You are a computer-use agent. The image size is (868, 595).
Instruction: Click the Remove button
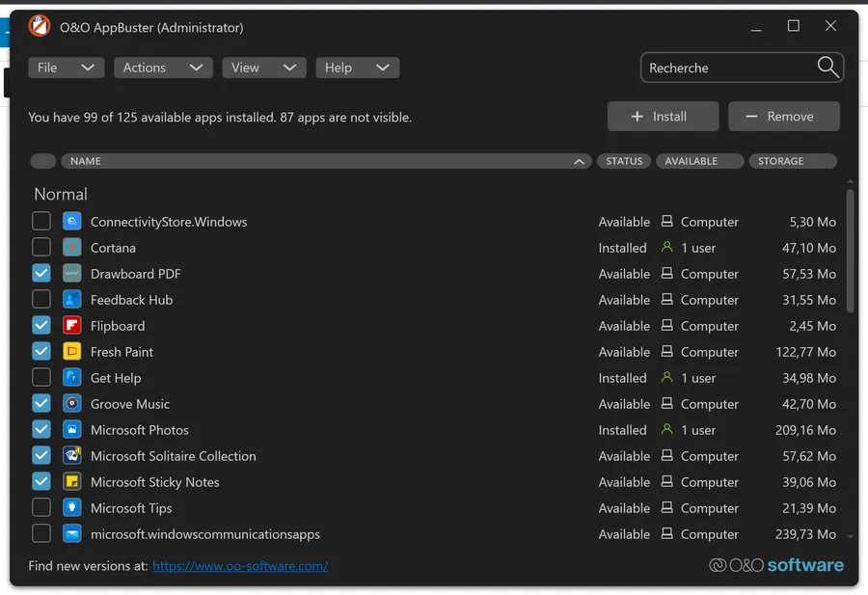pyautogui.click(x=784, y=117)
